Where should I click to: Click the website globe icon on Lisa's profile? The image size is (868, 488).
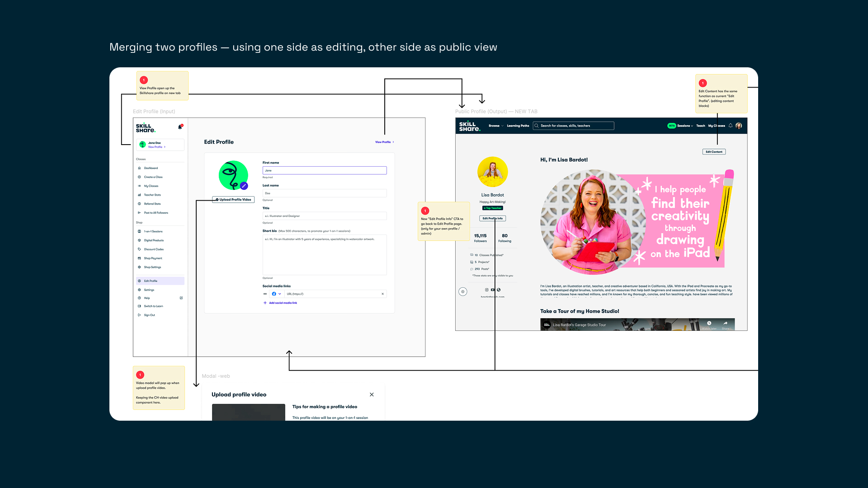tap(499, 290)
